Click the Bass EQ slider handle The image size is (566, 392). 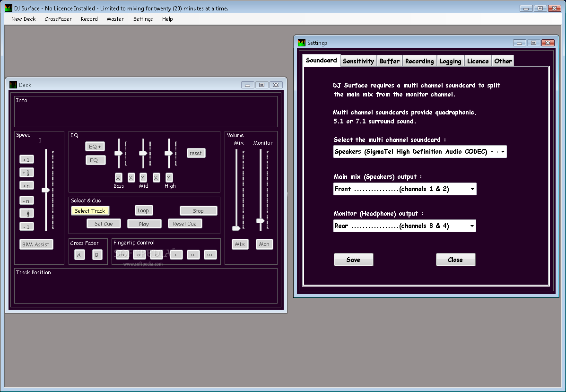(x=119, y=153)
